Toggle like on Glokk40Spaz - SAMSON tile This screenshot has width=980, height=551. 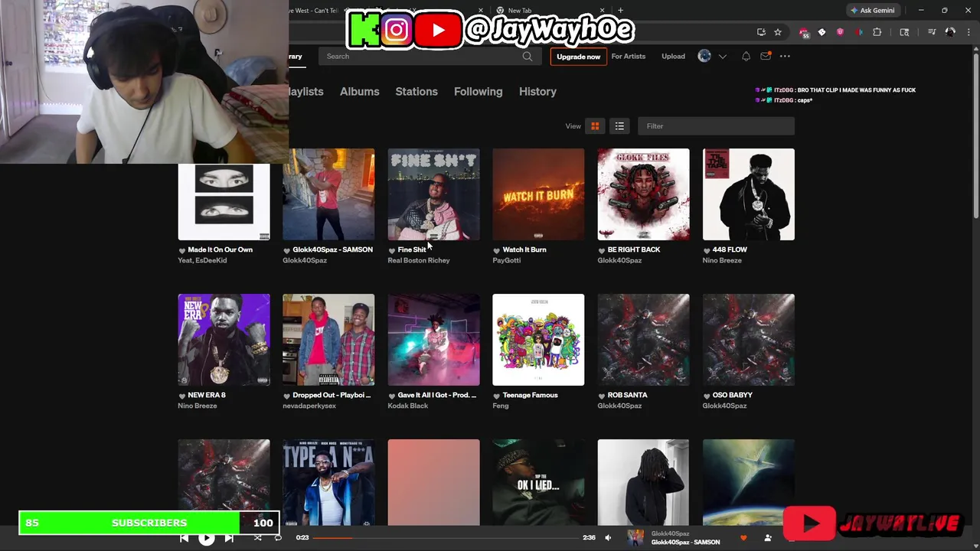coord(287,250)
